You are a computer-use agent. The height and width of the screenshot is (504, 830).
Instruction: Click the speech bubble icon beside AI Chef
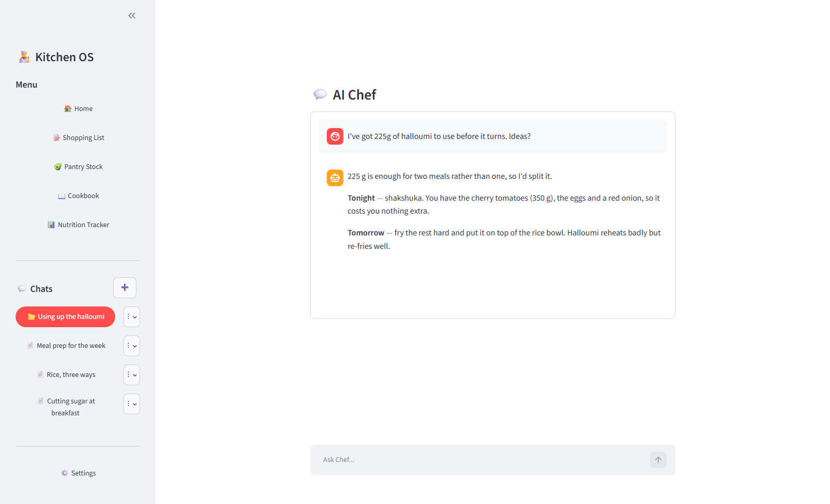(320, 94)
